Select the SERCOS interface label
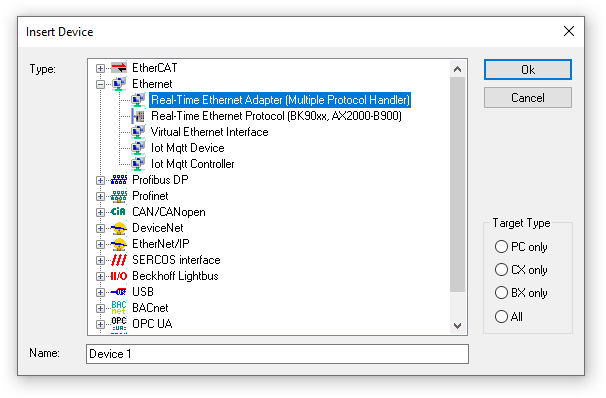The height and width of the screenshot is (398, 606). [176, 260]
